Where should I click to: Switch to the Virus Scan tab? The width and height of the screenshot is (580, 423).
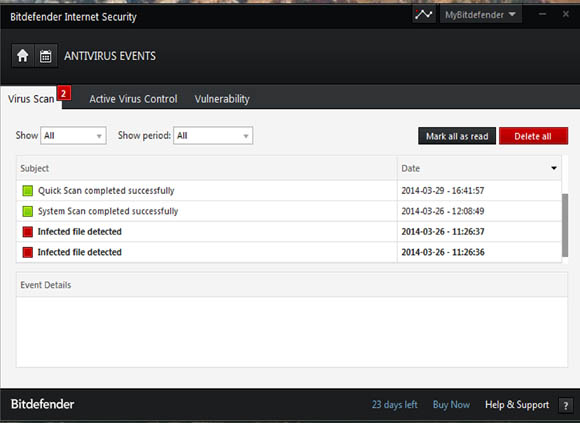coord(31,99)
